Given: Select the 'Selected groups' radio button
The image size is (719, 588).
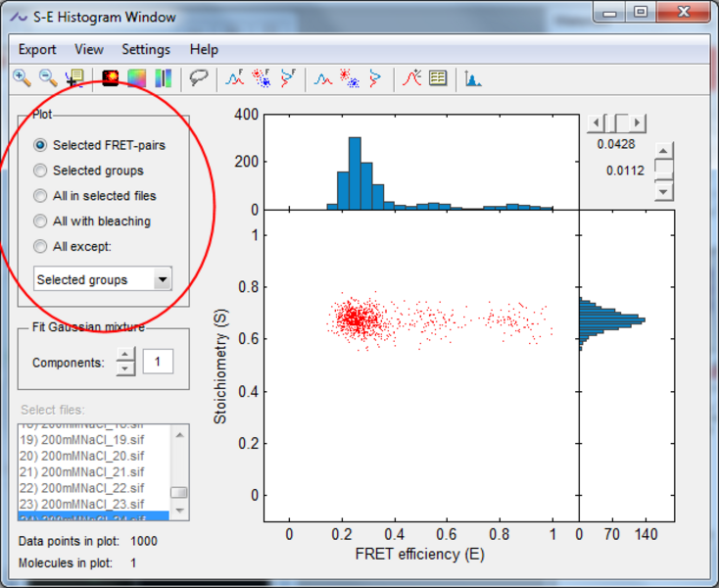Looking at the screenshot, I should (x=40, y=171).
